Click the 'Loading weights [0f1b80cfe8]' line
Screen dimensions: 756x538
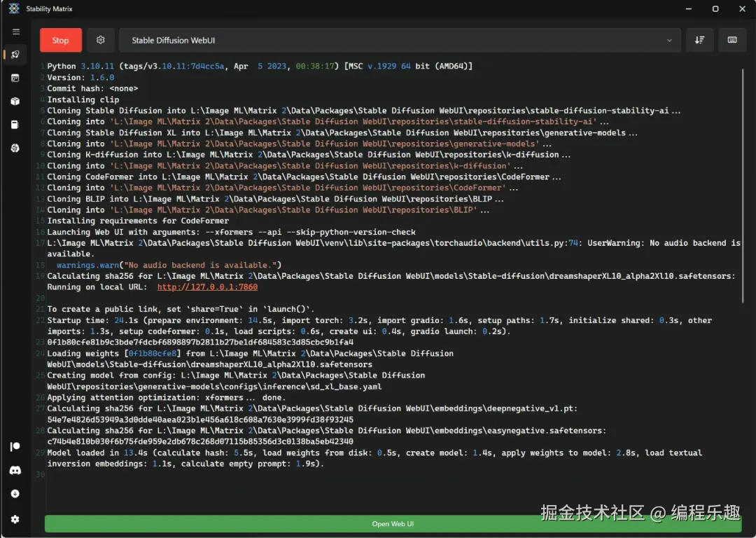click(250, 359)
